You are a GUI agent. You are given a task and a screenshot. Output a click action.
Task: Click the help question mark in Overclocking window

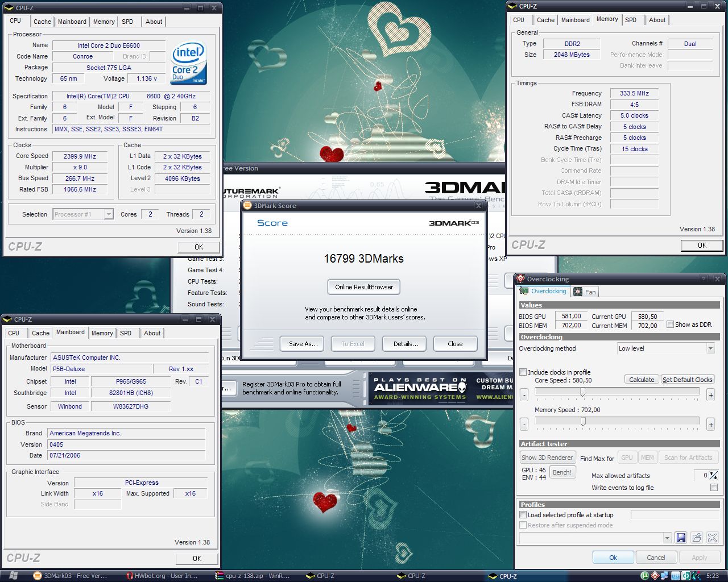pos(704,279)
